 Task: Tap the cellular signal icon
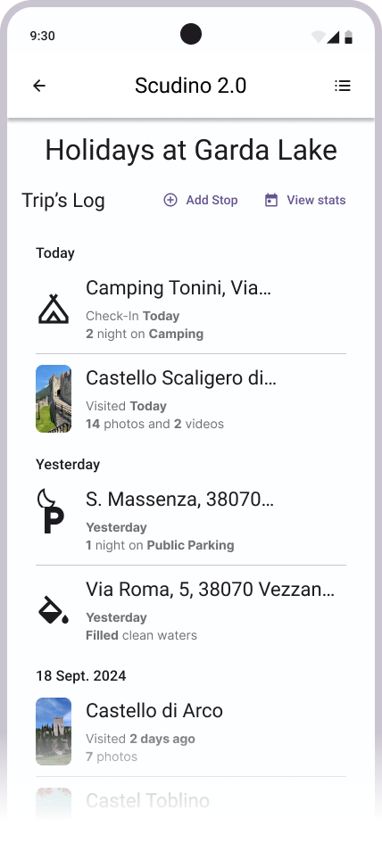point(333,37)
